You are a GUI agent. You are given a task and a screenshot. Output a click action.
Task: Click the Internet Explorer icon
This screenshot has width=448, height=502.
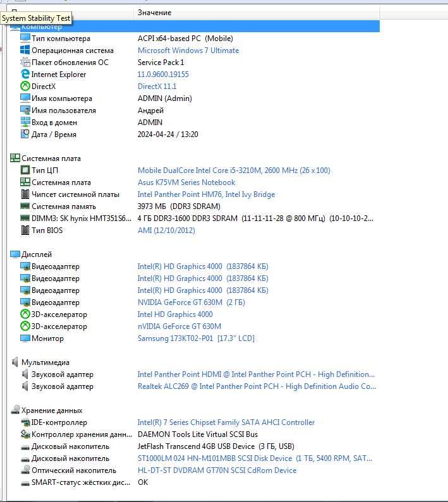[25, 74]
